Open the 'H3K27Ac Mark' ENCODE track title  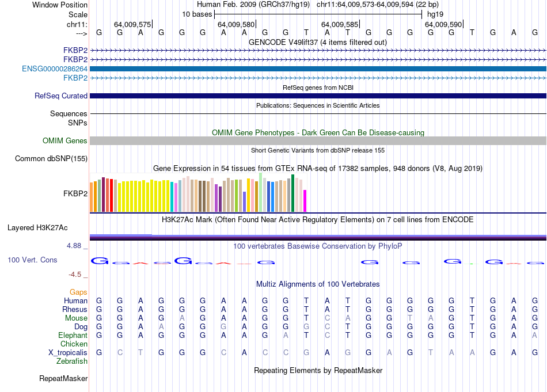318,220
